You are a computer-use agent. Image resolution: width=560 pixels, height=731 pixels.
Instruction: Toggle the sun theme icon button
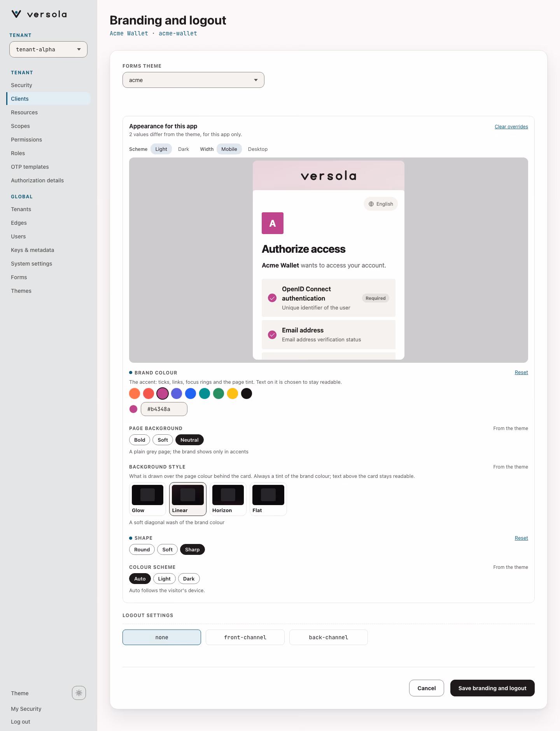79,693
